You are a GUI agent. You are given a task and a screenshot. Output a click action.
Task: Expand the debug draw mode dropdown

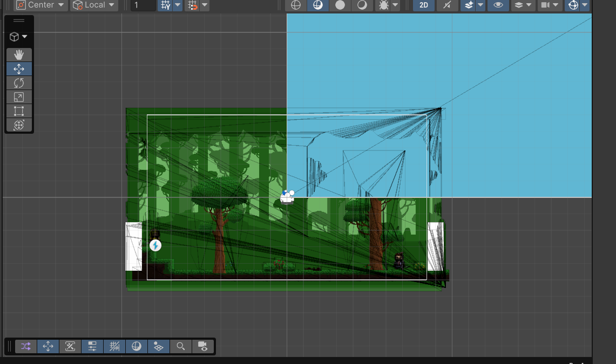point(396,5)
